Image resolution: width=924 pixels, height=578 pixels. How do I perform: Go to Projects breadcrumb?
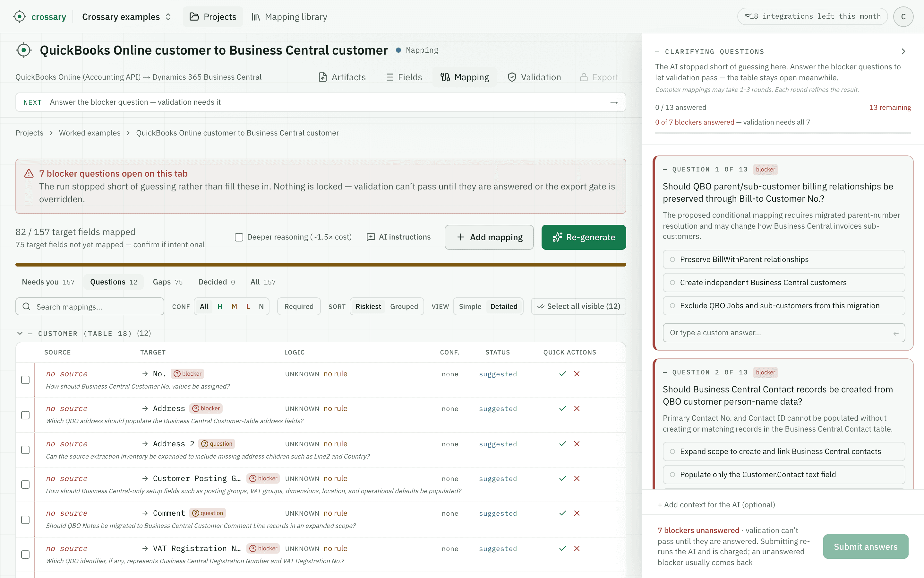[x=30, y=133]
